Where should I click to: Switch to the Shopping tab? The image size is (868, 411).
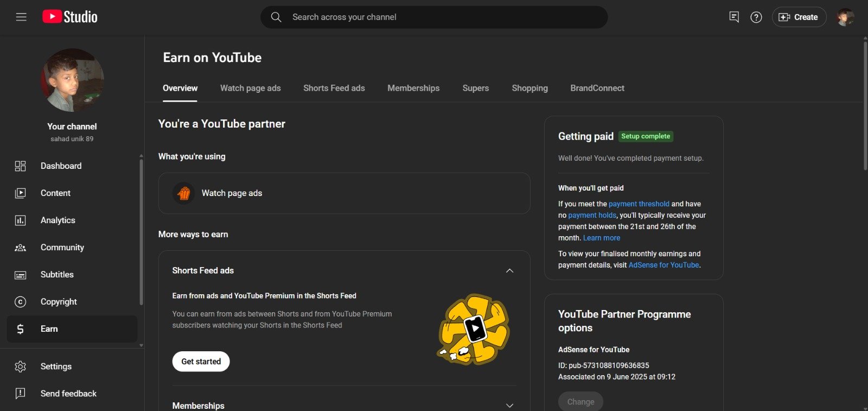(x=530, y=88)
